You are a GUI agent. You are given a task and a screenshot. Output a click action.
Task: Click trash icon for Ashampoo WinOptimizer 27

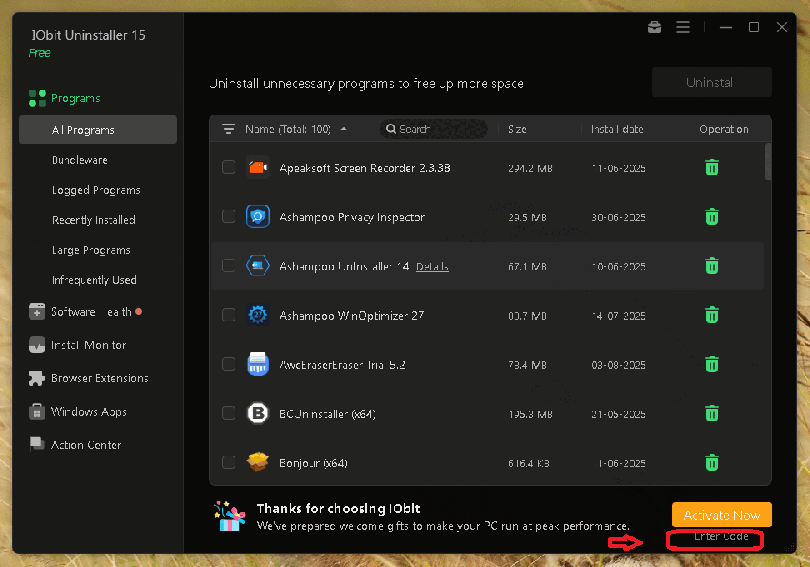pos(712,314)
